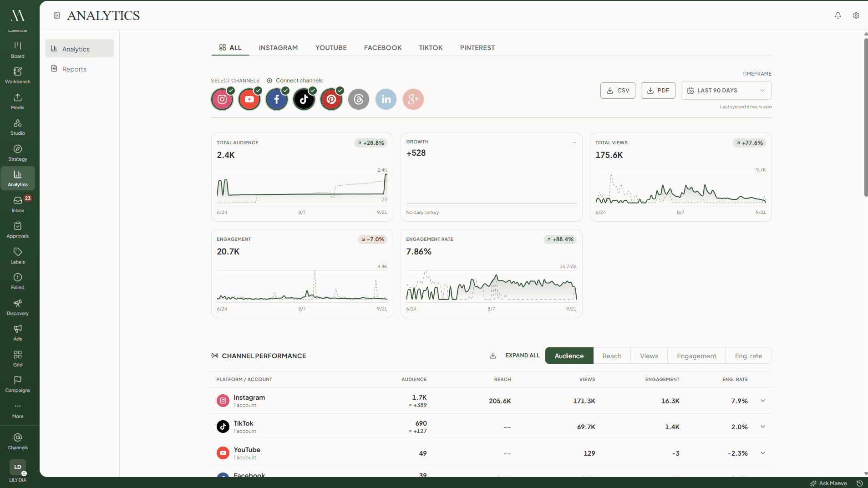The width and height of the screenshot is (868, 488).
Task: Toggle the TikTok channel selection
Action: (x=304, y=99)
